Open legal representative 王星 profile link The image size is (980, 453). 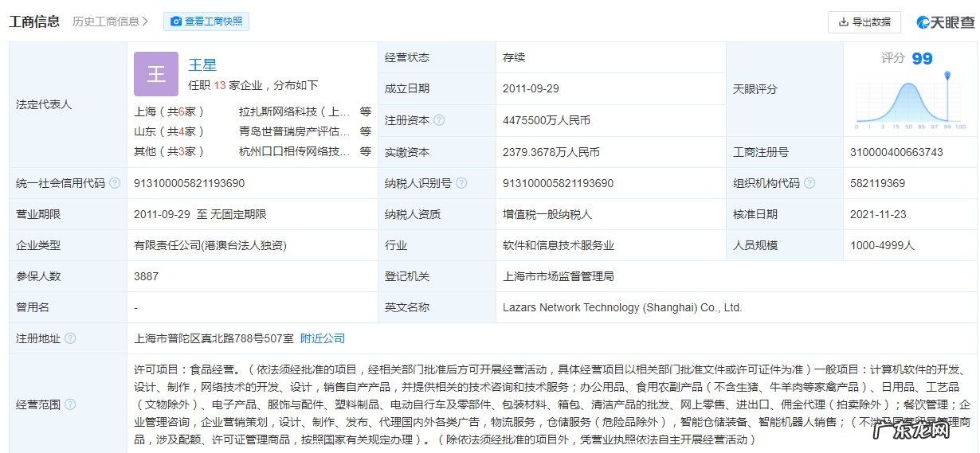pos(202,65)
